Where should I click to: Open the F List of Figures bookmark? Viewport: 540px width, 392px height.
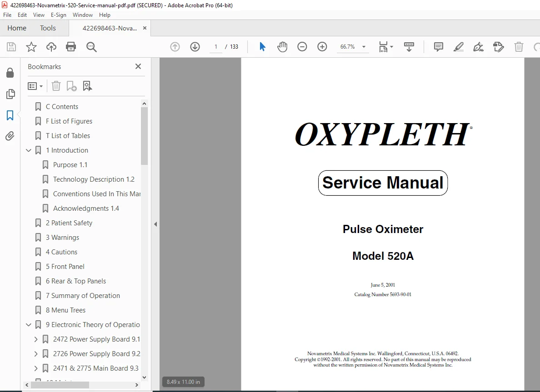coord(69,121)
